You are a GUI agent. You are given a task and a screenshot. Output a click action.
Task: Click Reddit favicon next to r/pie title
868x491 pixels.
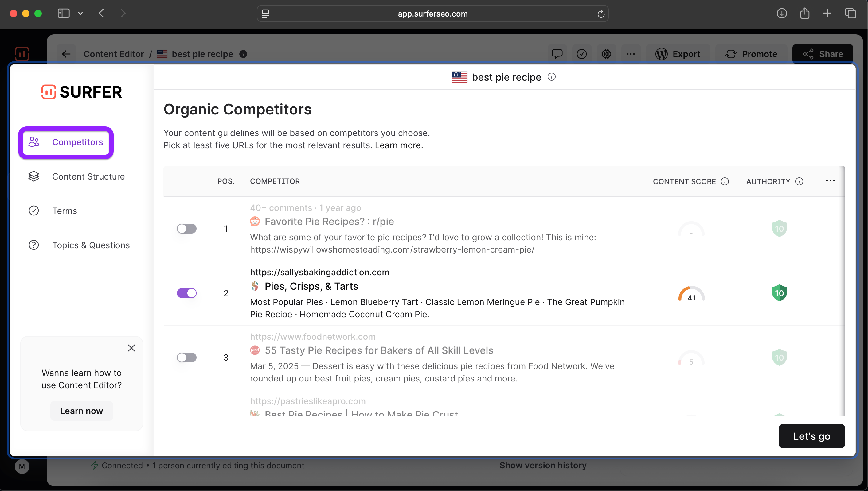pyautogui.click(x=255, y=222)
